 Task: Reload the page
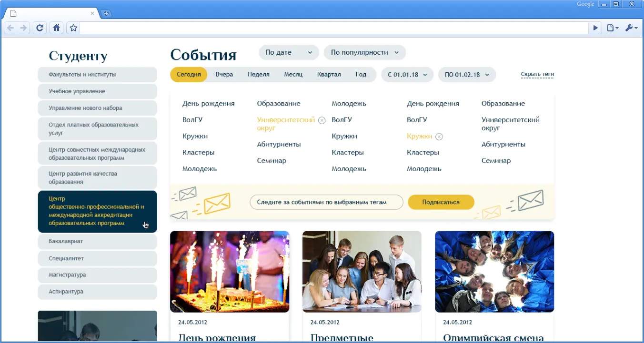[x=40, y=28]
